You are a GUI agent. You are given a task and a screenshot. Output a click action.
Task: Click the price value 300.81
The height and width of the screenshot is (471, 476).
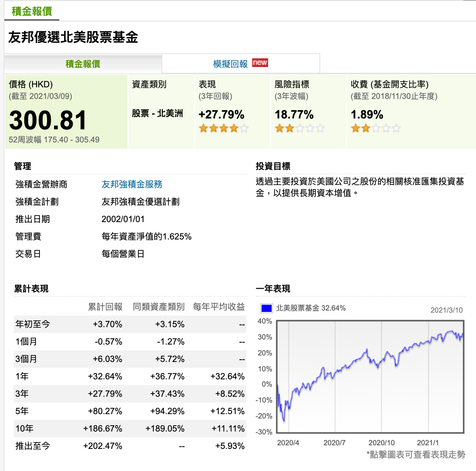(48, 120)
